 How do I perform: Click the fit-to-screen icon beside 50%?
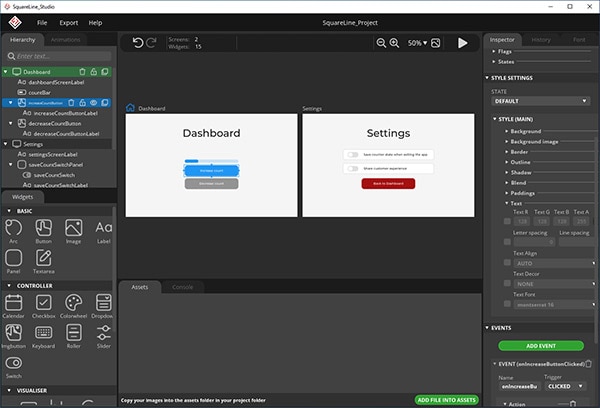(435, 43)
